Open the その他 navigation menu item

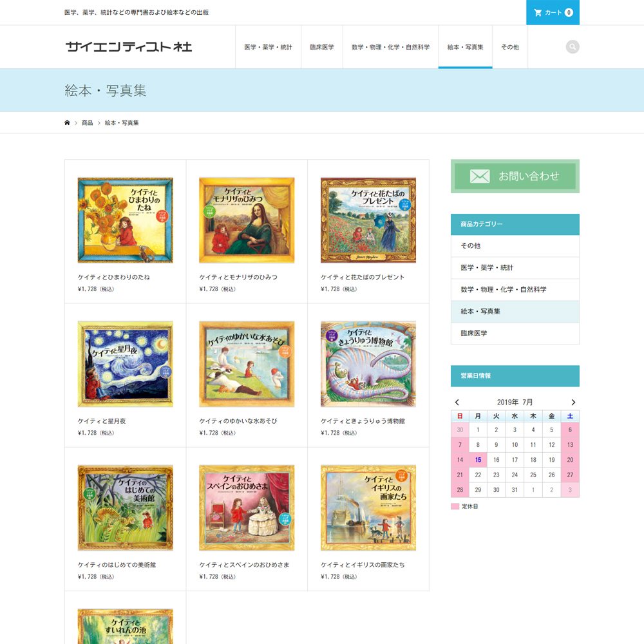click(509, 47)
